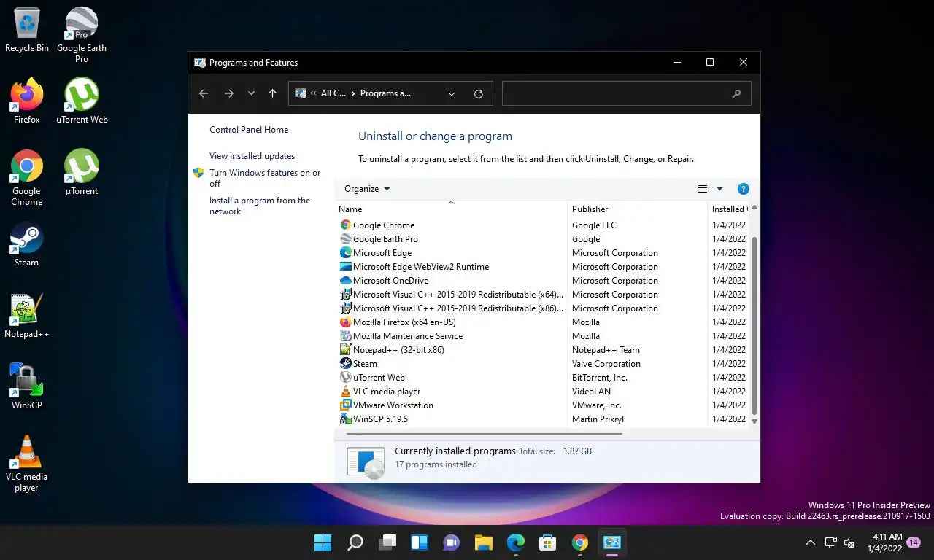Image resolution: width=934 pixels, height=560 pixels.
Task: Open File Explorer from the taskbar
Action: tap(484, 542)
